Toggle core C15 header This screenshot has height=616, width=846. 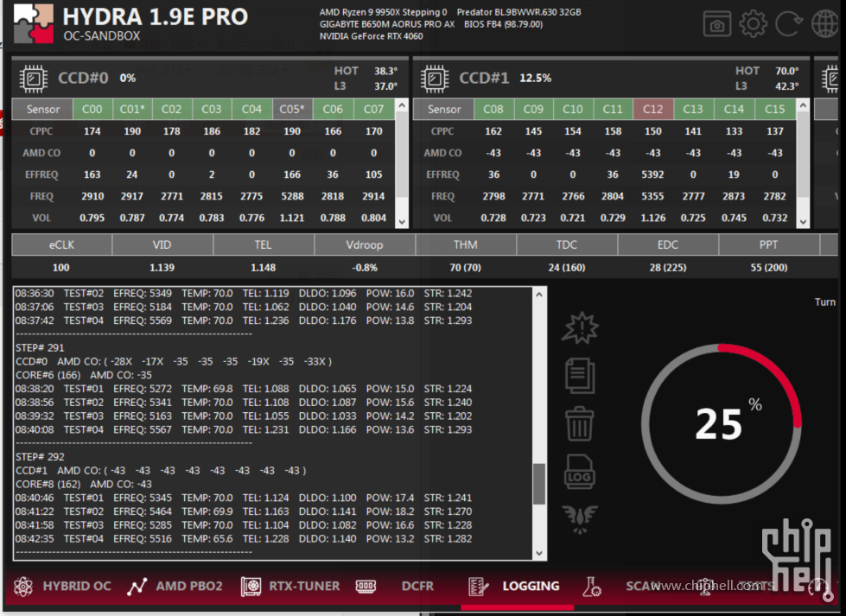(x=775, y=109)
